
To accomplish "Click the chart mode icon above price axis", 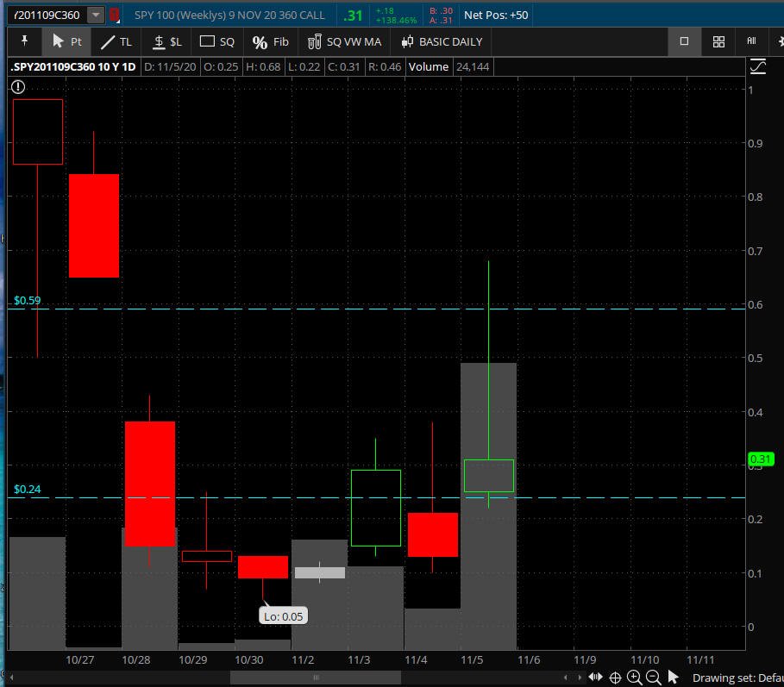I will coord(758,66).
